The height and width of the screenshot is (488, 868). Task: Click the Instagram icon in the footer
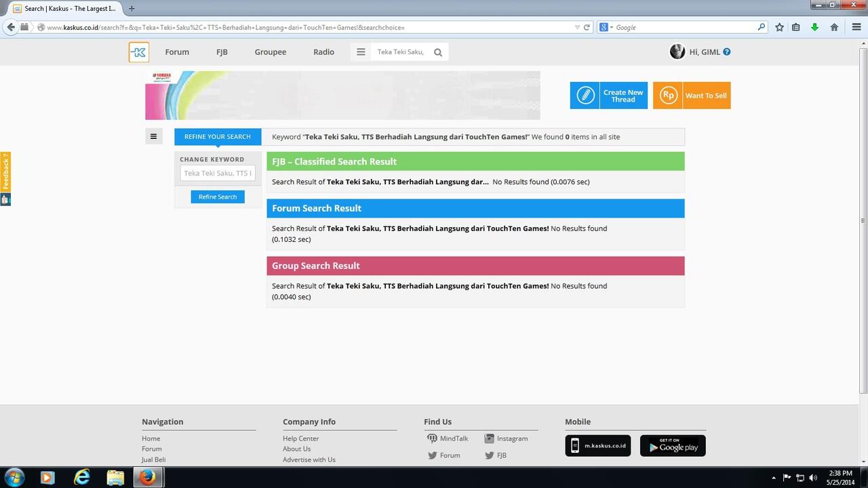tap(489, 439)
